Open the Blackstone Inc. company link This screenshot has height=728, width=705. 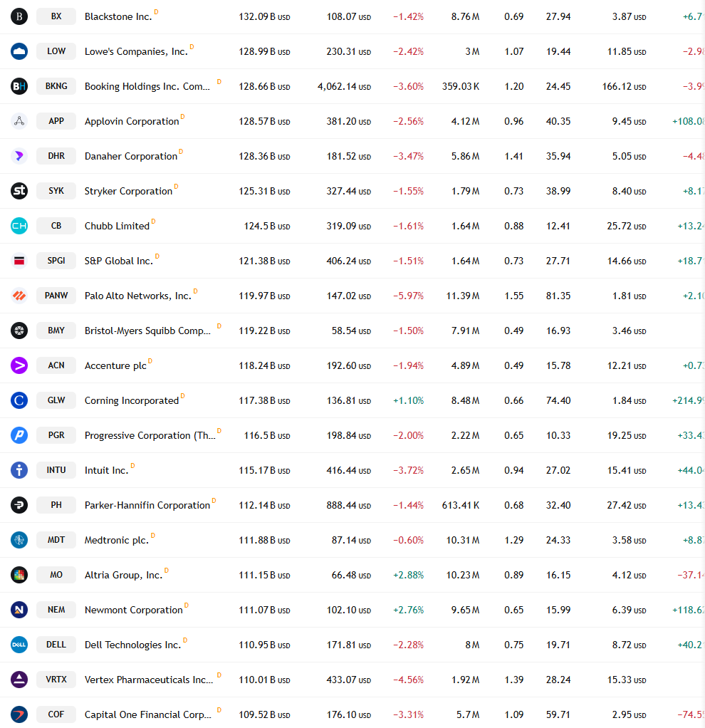coord(118,16)
